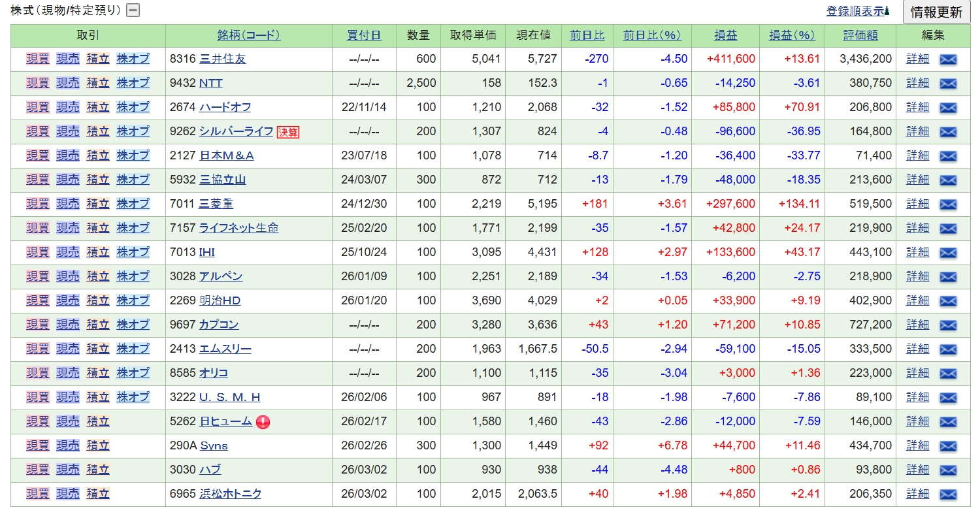Click 現買 for ハードオフ

pyautogui.click(x=37, y=107)
